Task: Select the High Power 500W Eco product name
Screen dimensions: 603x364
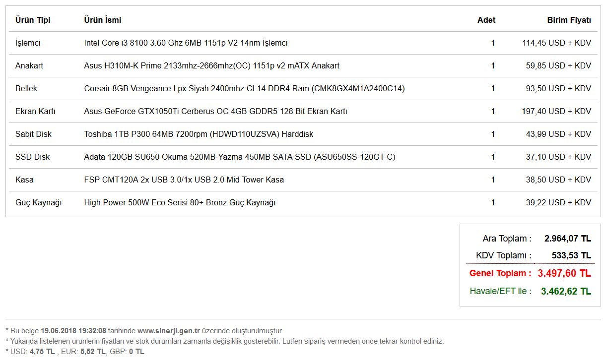Action: pyautogui.click(x=180, y=203)
